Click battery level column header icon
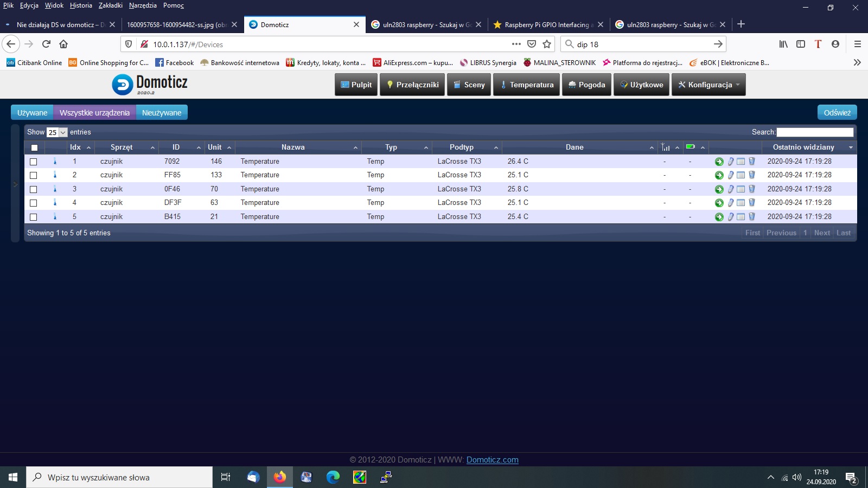This screenshot has height=488, width=868. pos(691,147)
